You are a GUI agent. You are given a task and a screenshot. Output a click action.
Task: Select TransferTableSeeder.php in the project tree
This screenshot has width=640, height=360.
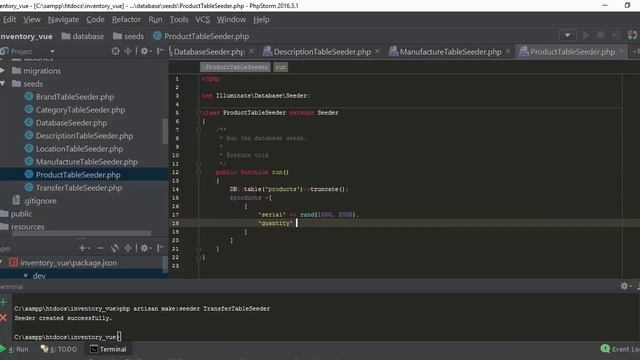point(79,187)
